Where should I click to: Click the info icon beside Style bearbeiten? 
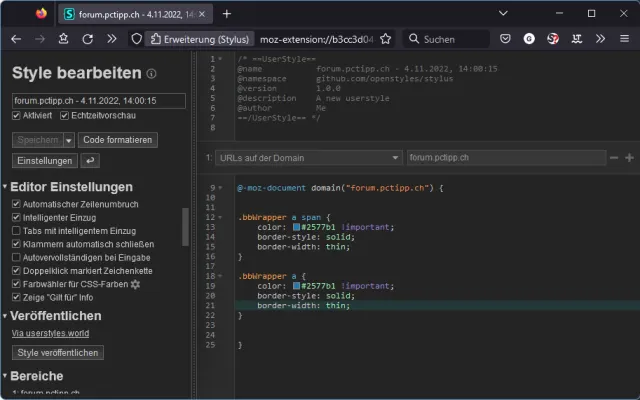(x=151, y=74)
